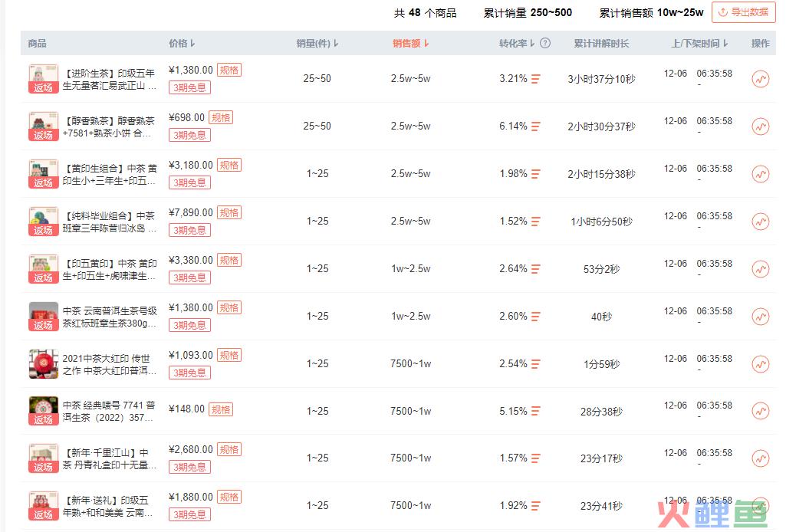
Task: Open product title 【进阶生茶】印级五年
Action: pos(110,79)
